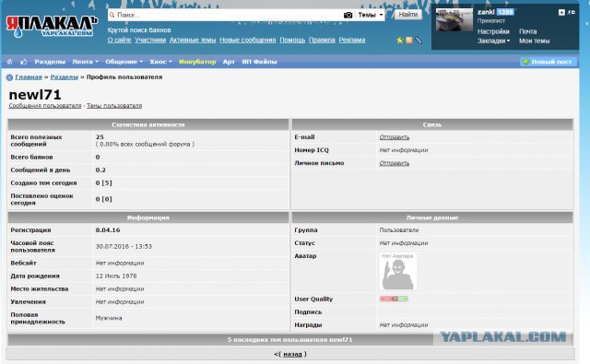The width and height of the screenshot is (590, 364).
Task: Click the home icon in navigation bar
Action: coord(10,62)
